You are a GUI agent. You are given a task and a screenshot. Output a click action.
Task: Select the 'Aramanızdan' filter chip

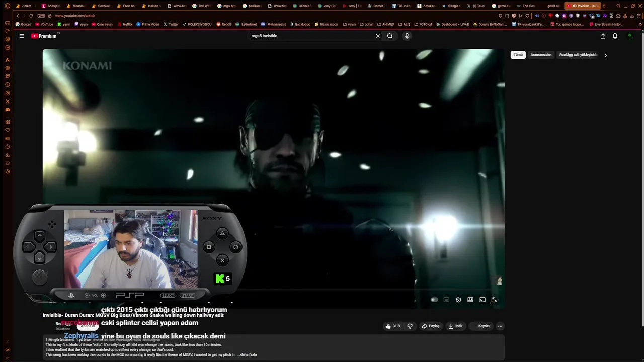pos(541,55)
